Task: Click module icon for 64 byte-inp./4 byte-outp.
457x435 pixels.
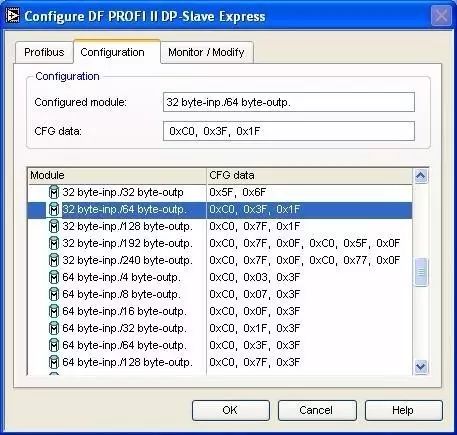Action: pyautogui.click(x=54, y=277)
